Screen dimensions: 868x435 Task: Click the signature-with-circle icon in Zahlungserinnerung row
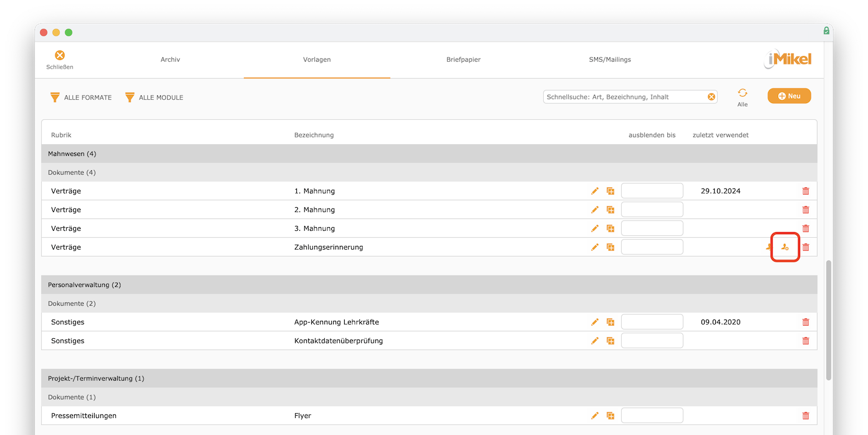(785, 247)
